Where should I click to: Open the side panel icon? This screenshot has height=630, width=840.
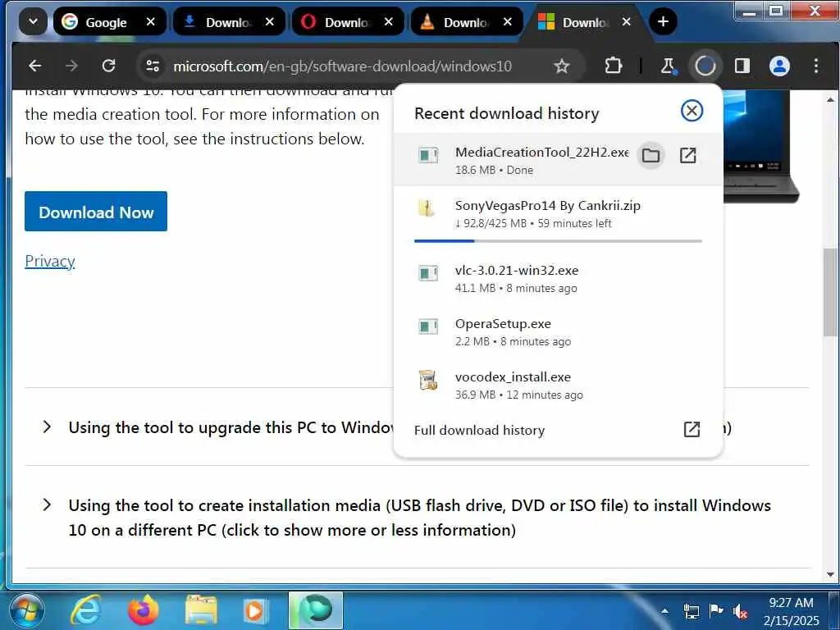click(742, 66)
